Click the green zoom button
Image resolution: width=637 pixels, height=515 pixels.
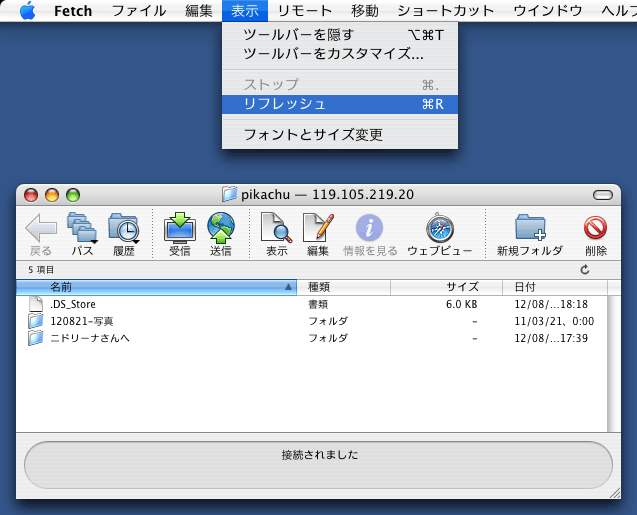(x=73, y=195)
